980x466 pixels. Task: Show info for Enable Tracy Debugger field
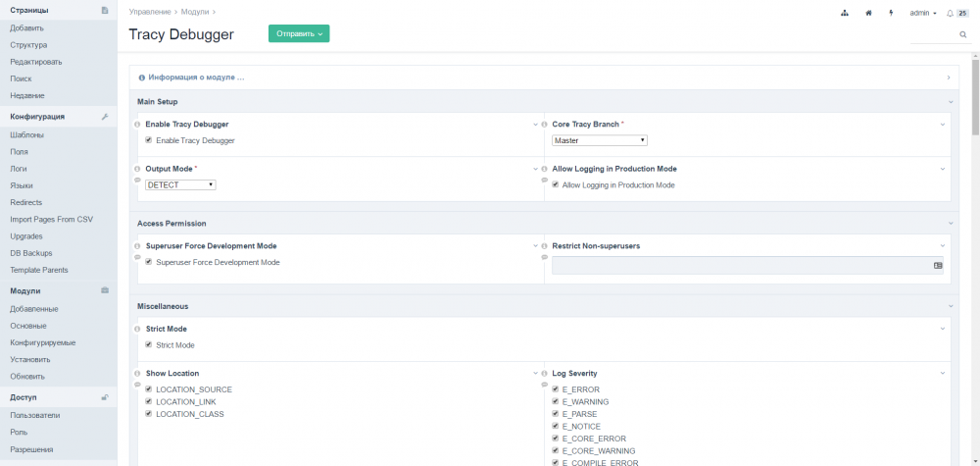137,125
